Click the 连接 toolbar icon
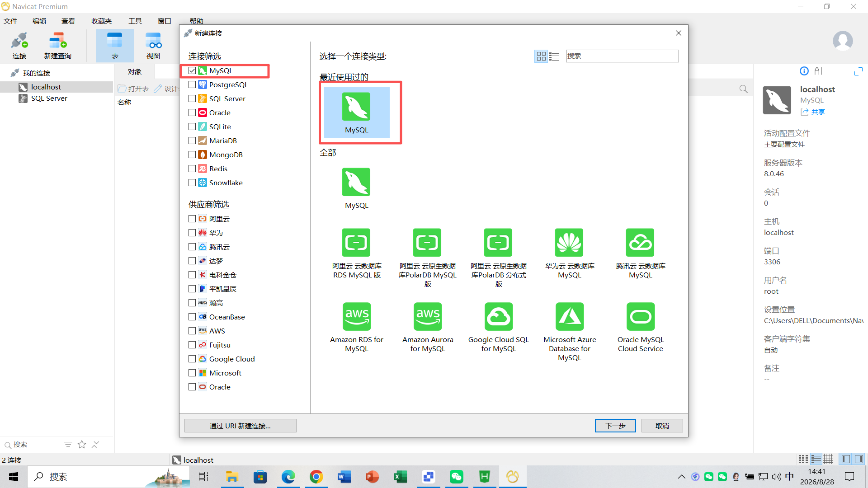 [19, 46]
